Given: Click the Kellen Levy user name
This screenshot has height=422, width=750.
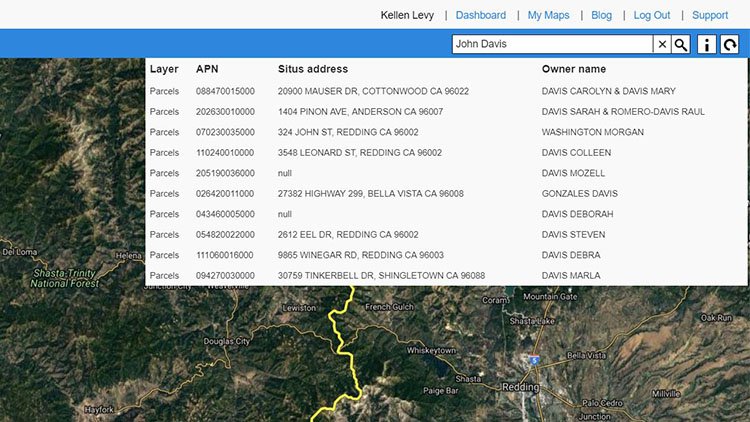Looking at the screenshot, I should [407, 15].
